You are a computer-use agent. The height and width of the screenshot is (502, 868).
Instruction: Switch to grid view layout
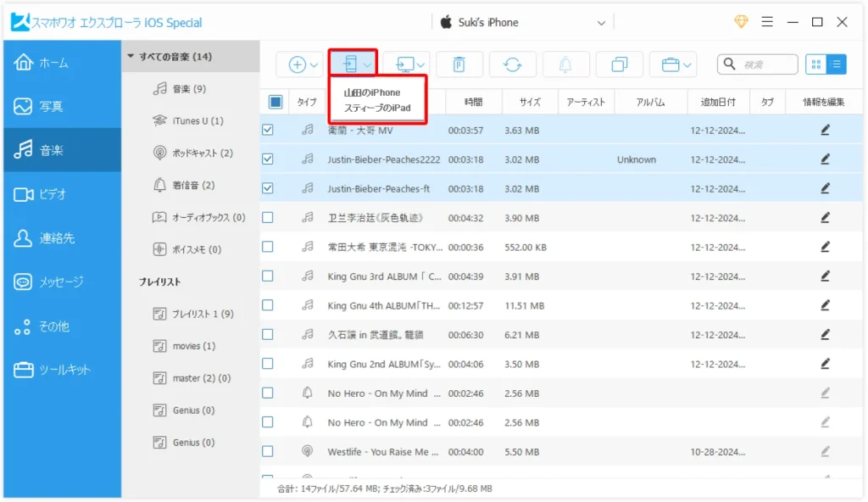point(815,64)
